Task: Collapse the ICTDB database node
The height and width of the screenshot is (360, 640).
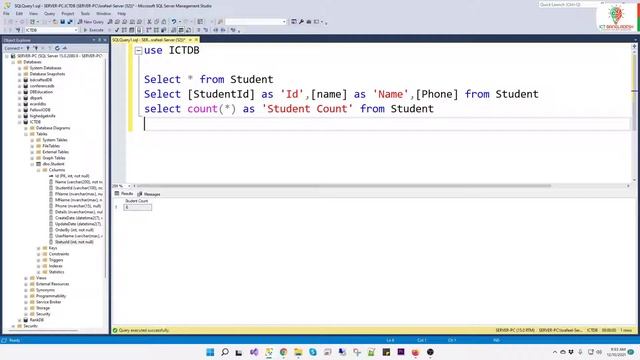Action: [x=20, y=122]
